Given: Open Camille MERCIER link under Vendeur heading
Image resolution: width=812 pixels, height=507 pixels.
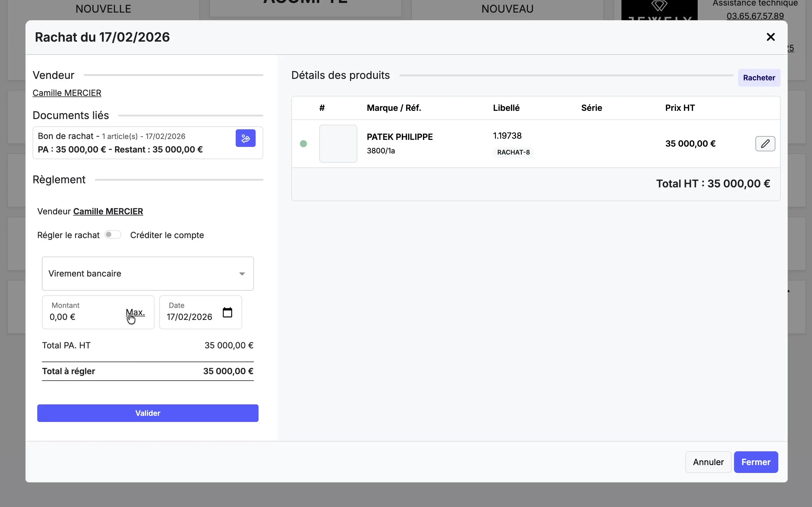Looking at the screenshot, I should click(x=67, y=93).
